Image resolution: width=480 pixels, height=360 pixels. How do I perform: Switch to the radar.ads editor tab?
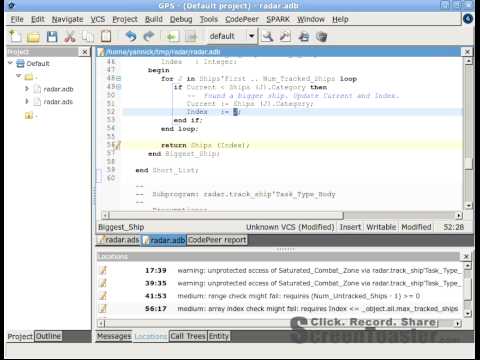[119, 240]
